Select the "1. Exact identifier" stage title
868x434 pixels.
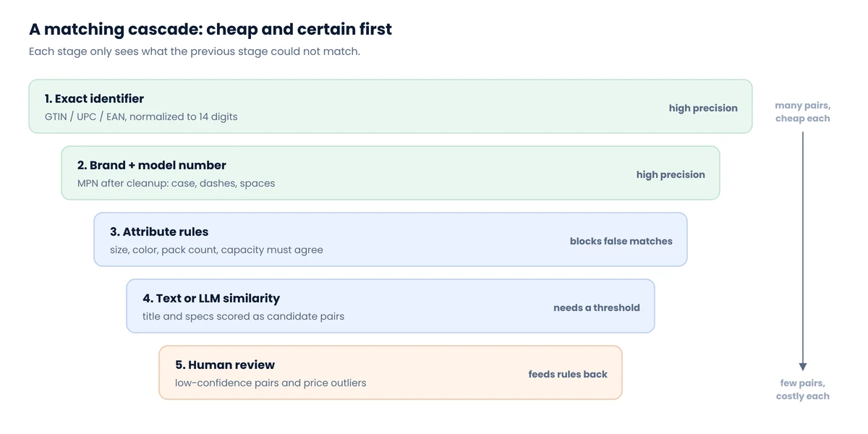point(94,98)
